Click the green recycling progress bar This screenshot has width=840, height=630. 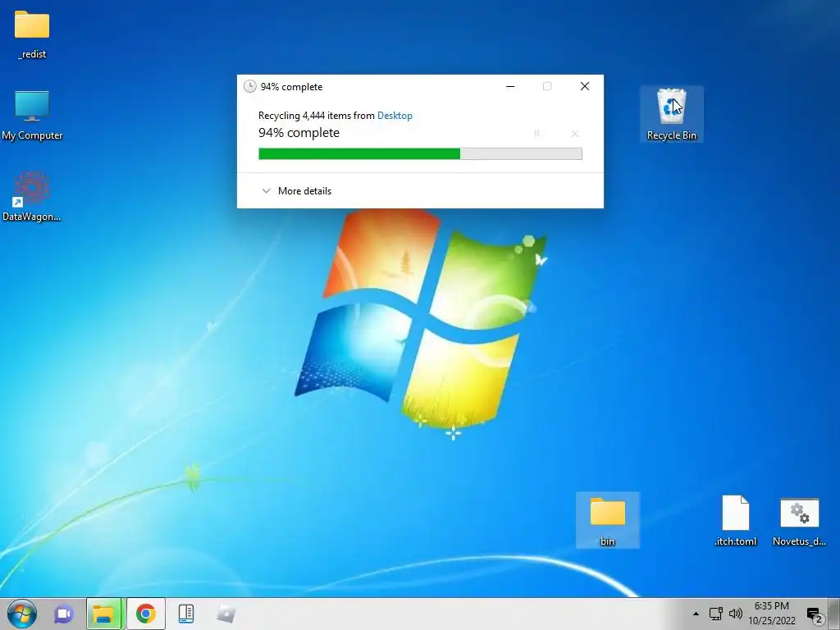click(x=420, y=153)
